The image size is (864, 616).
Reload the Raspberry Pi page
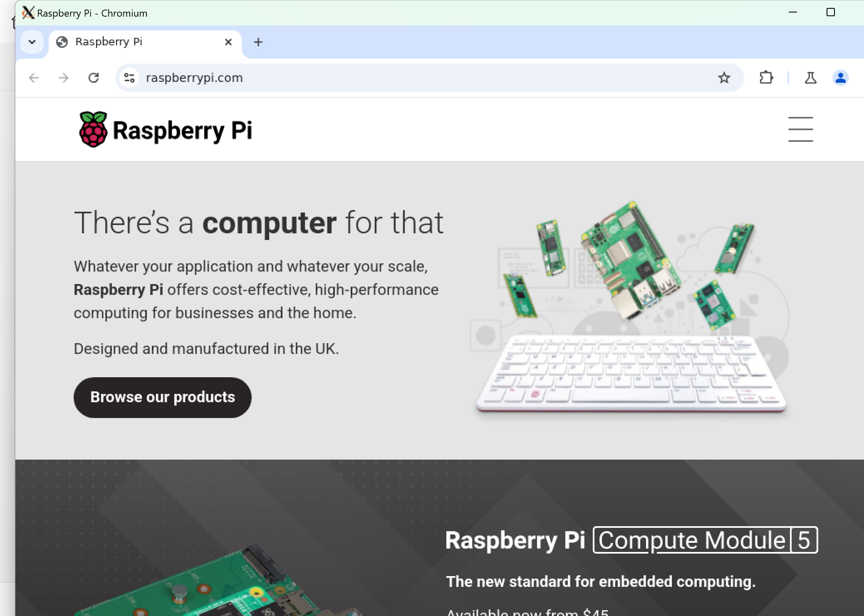(x=94, y=78)
